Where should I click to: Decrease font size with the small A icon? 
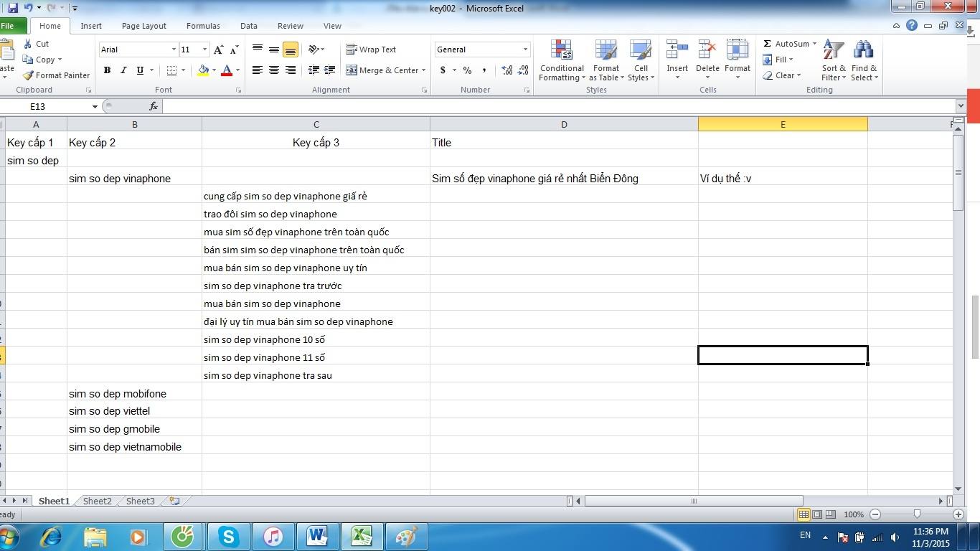point(234,50)
